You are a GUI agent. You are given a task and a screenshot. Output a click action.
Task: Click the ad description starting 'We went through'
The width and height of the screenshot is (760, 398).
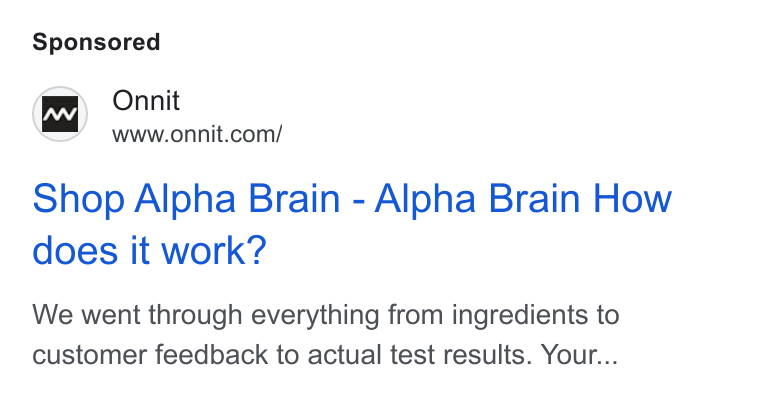click(326, 334)
